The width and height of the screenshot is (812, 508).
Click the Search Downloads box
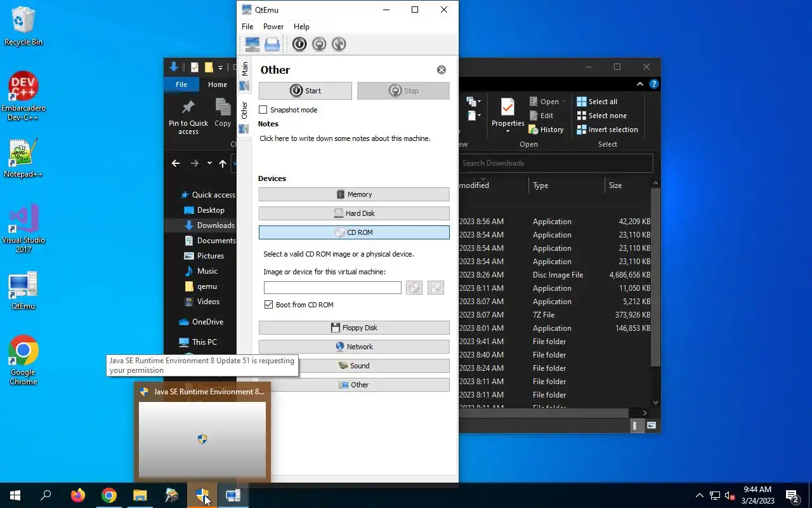coord(555,163)
